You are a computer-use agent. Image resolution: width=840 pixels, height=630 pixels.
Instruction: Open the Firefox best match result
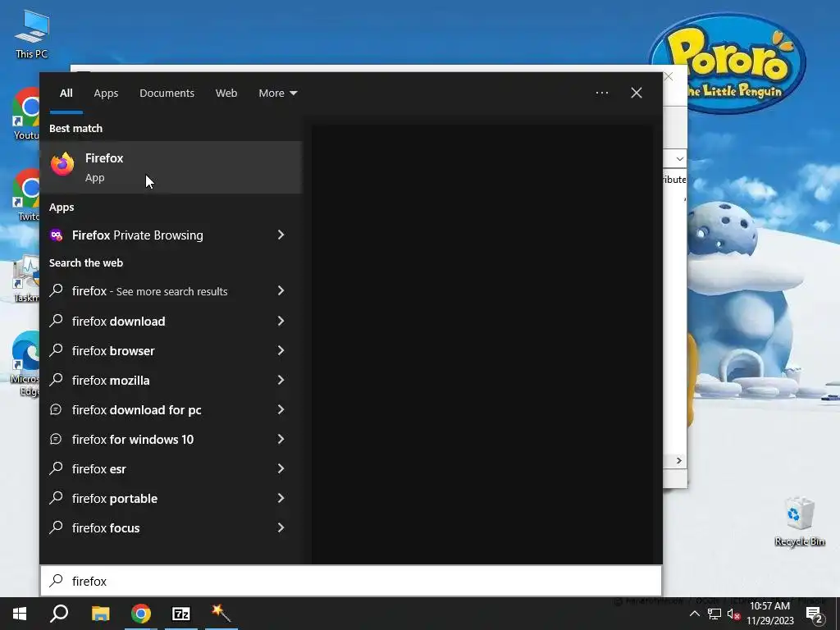coord(171,167)
